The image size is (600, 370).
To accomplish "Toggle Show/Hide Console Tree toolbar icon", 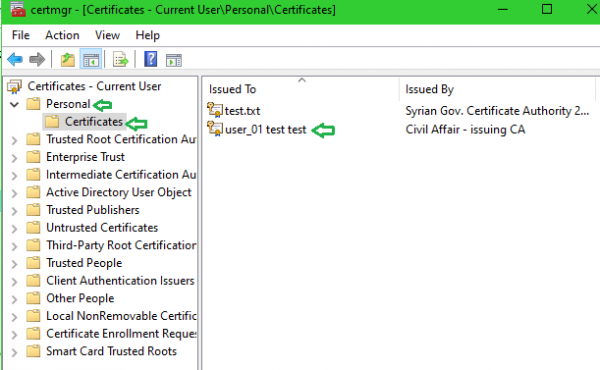I will pyautogui.click(x=91, y=60).
